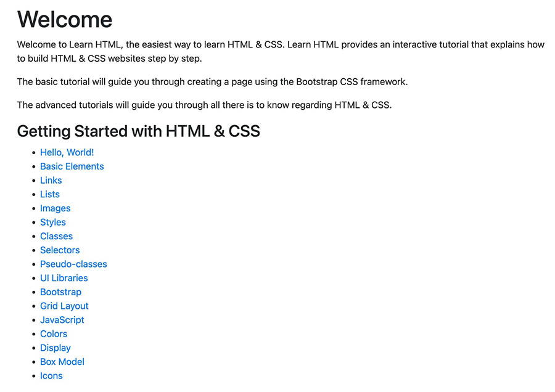Click the Icons tutorial link
Image resolution: width=555 pixels, height=392 pixels.
(51, 376)
